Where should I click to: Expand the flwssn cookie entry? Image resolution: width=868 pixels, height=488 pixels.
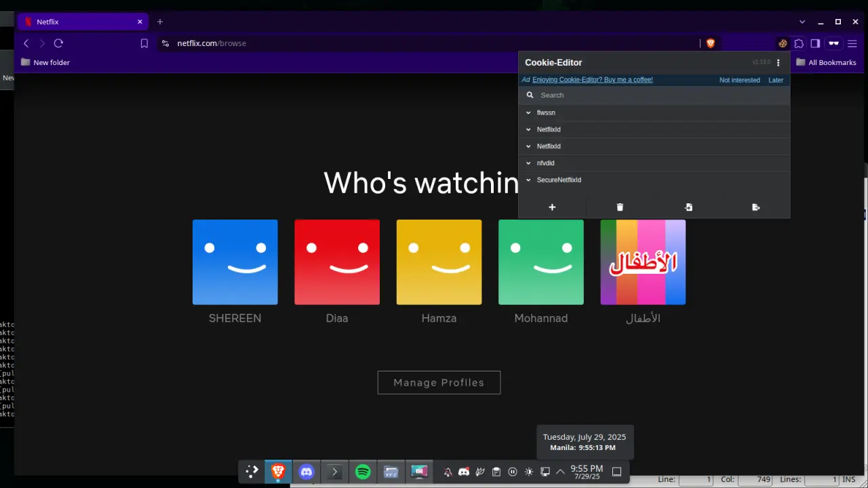[654, 113]
